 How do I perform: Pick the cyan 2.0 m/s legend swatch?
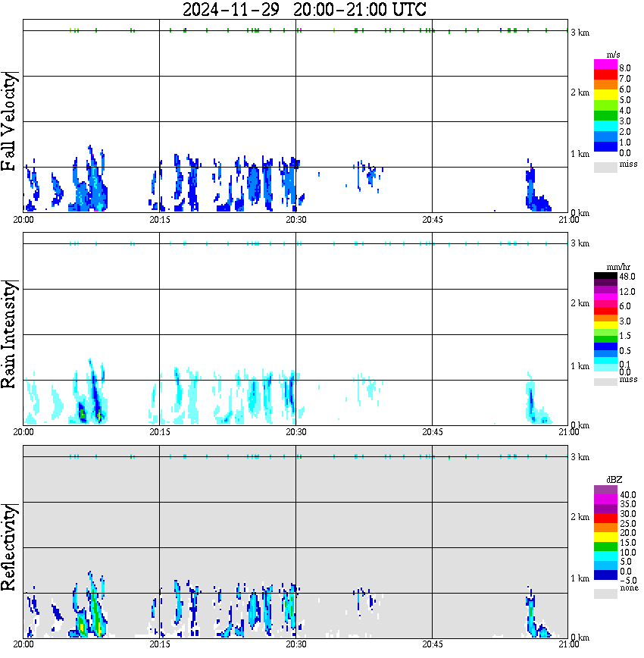[x=605, y=127]
